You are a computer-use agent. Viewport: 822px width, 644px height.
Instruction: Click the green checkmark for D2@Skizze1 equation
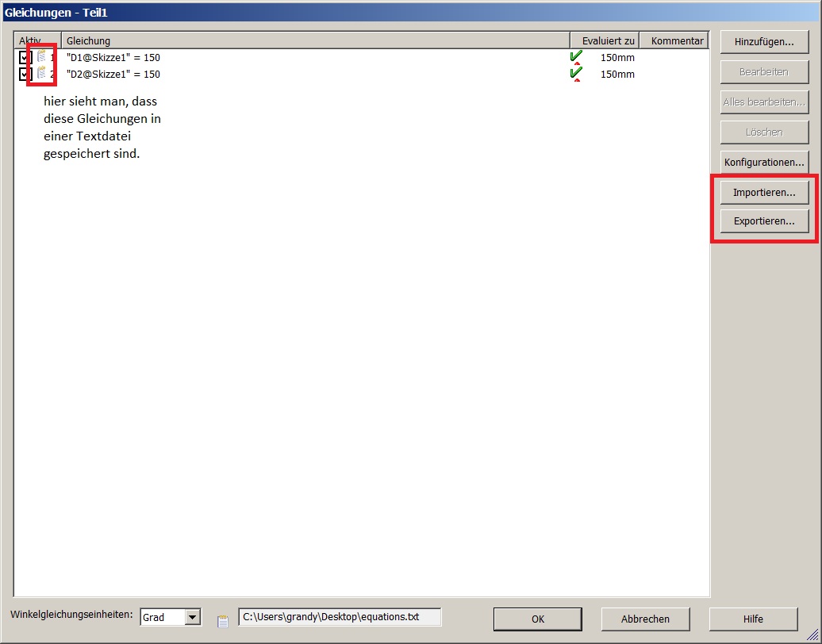[576, 73]
